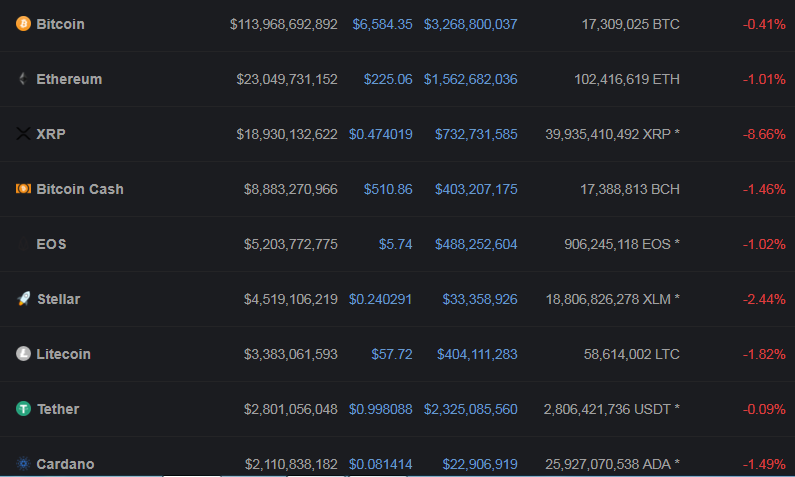Click the Stellar rocket icon

24,299
